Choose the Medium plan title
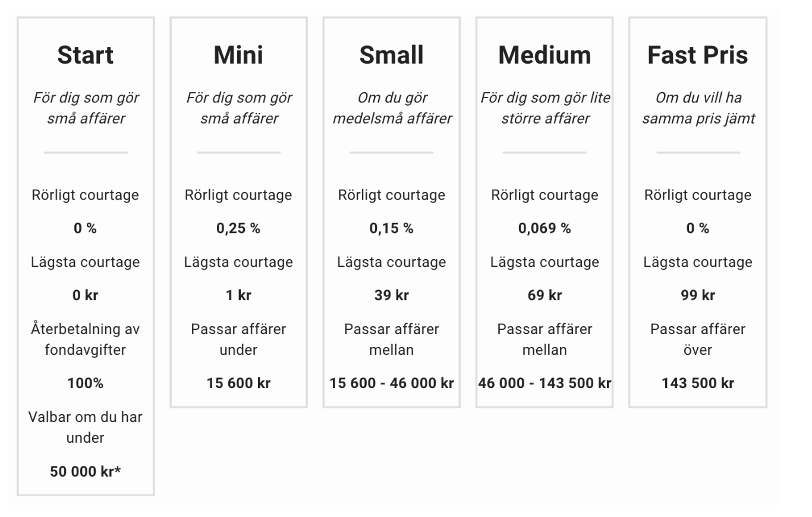 [x=545, y=55]
